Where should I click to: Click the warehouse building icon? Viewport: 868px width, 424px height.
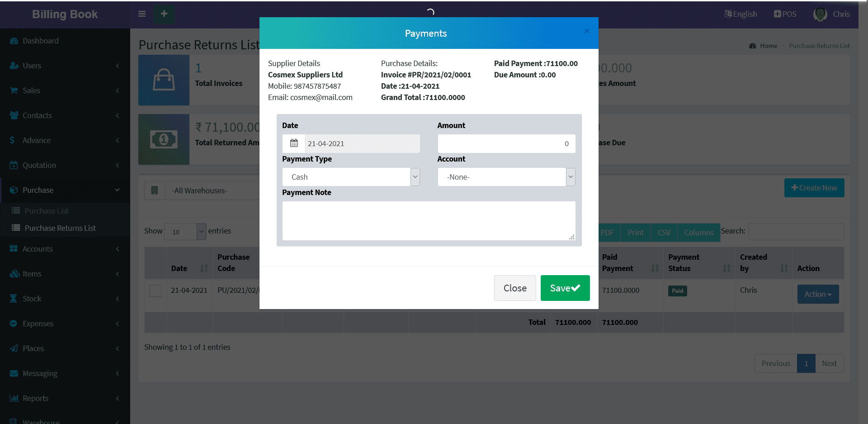pyautogui.click(x=155, y=191)
